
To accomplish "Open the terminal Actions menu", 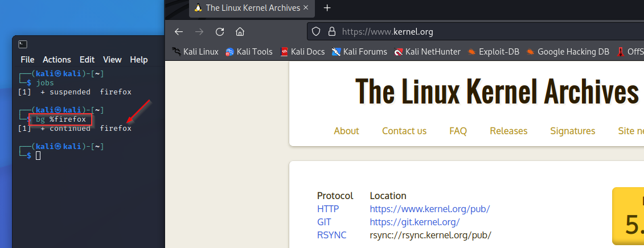I will point(57,60).
